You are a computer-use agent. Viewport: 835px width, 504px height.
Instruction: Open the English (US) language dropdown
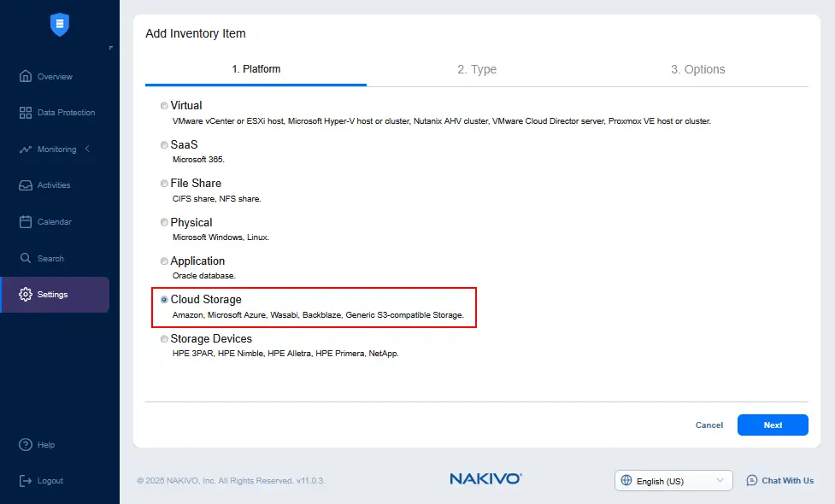pyautogui.click(x=673, y=480)
